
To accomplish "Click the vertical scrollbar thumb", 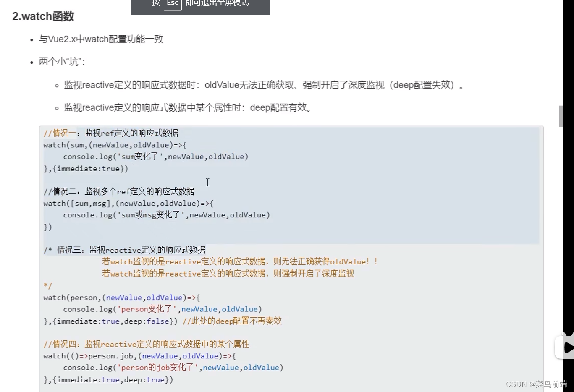I will click(561, 116).
